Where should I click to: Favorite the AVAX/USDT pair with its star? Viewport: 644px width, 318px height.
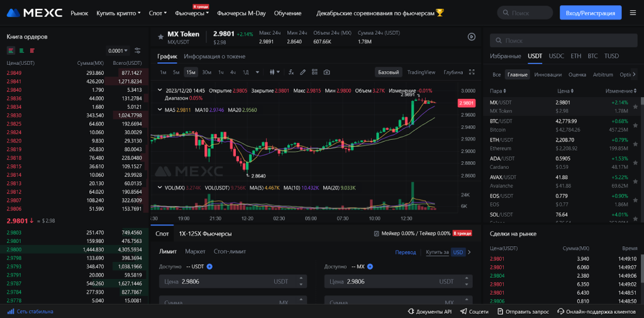point(635,181)
